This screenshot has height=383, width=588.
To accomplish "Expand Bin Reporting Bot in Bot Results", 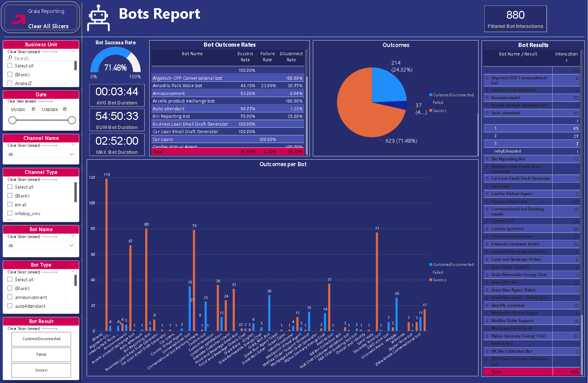I will (x=487, y=159).
